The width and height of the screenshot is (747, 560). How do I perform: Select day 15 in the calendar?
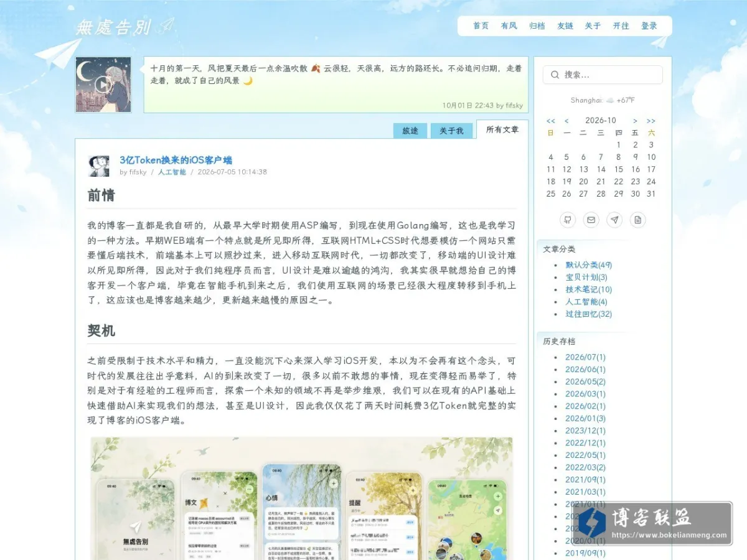618,169
